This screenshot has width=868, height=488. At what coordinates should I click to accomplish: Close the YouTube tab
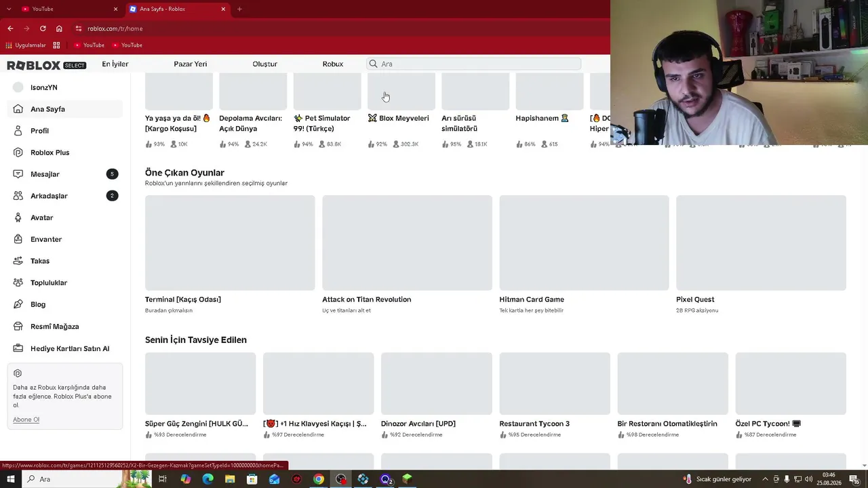[115, 9]
